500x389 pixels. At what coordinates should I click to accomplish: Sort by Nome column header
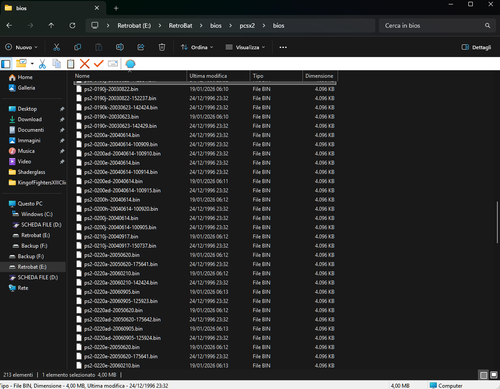(x=130, y=76)
